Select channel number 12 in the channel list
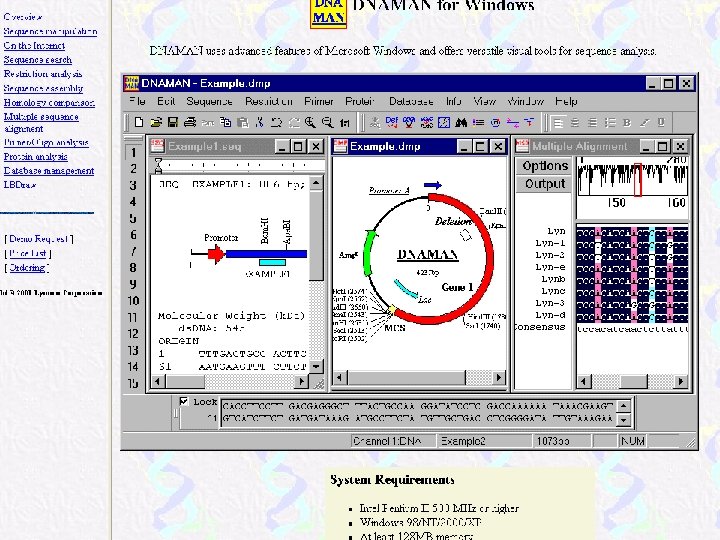The height and width of the screenshot is (540, 720). tap(134, 334)
